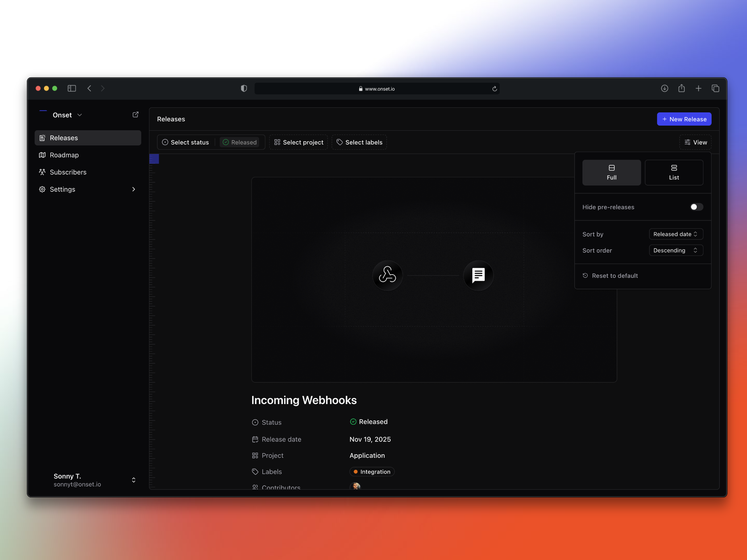Create a release with New Release button
This screenshot has height=560, width=747.
[684, 119]
